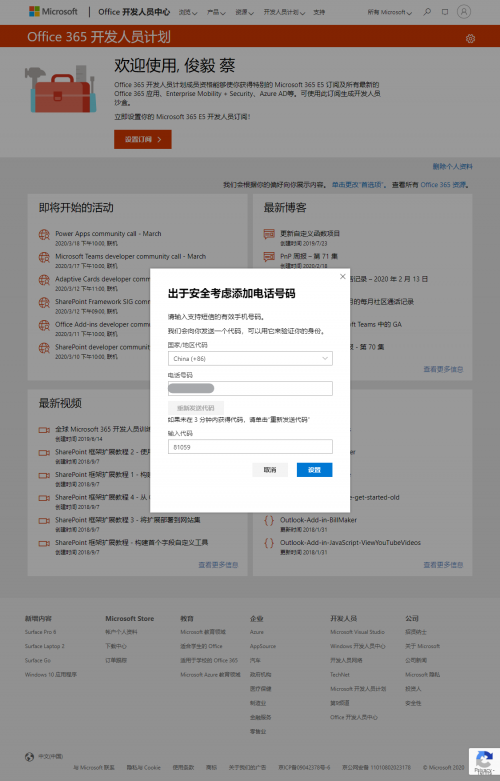Screen dimensions: 500x781
Task: Click the blue confirm button in dialog
Action: tap(314, 470)
